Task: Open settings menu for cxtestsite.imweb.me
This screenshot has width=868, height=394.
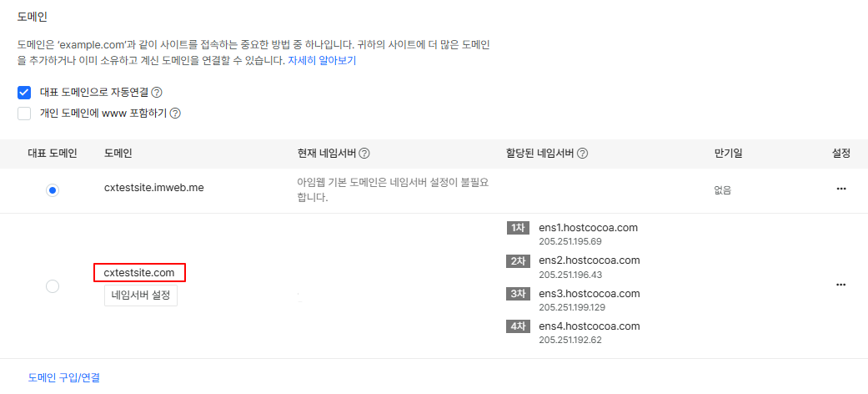Action: coord(841,189)
